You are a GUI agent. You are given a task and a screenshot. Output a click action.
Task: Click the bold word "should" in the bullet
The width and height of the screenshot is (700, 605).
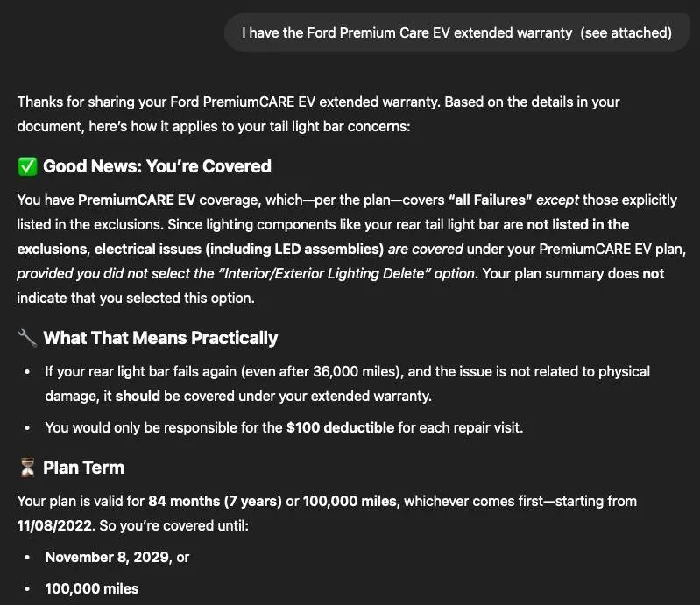coord(138,396)
